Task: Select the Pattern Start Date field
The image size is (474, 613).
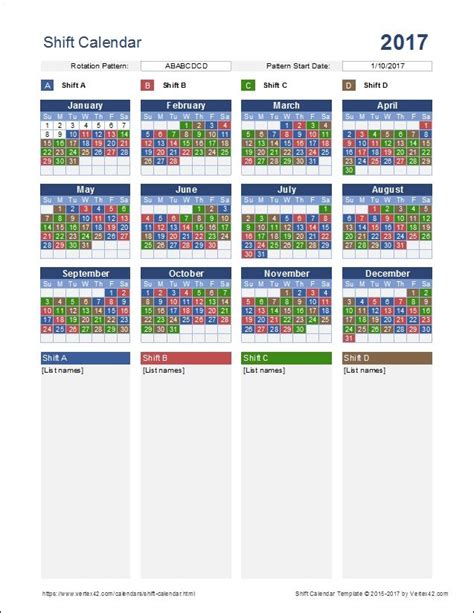Action: [x=387, y=66]
